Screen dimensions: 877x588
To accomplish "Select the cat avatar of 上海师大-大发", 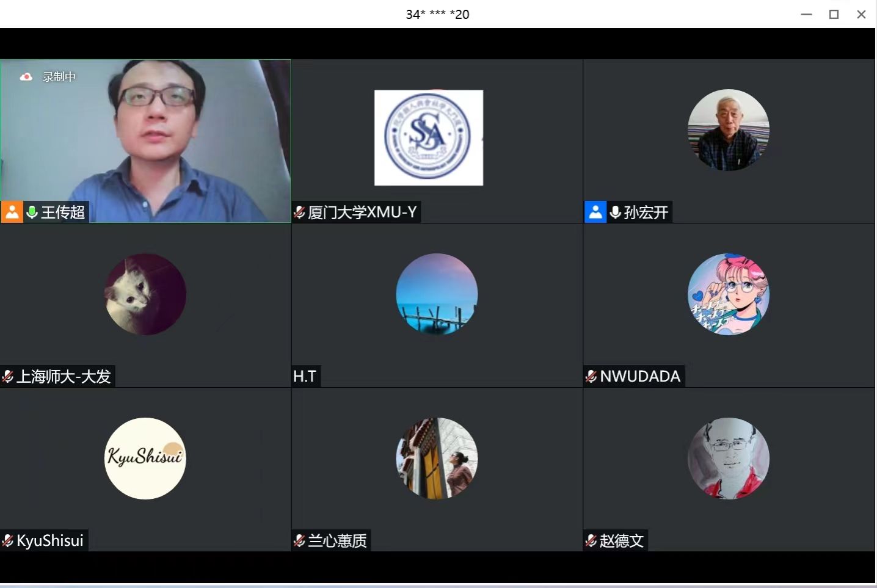I will [x=145, y=294].
